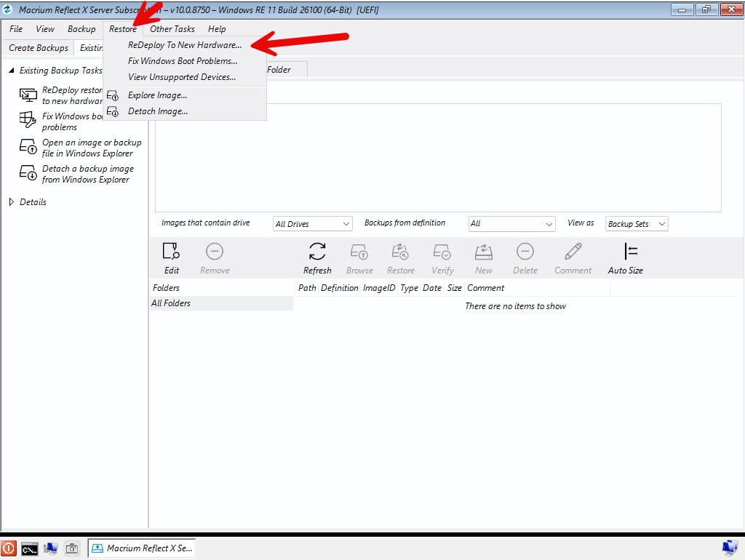Switch to the Create Backups tab
The image size is (745, 560).
pos(39,48)
